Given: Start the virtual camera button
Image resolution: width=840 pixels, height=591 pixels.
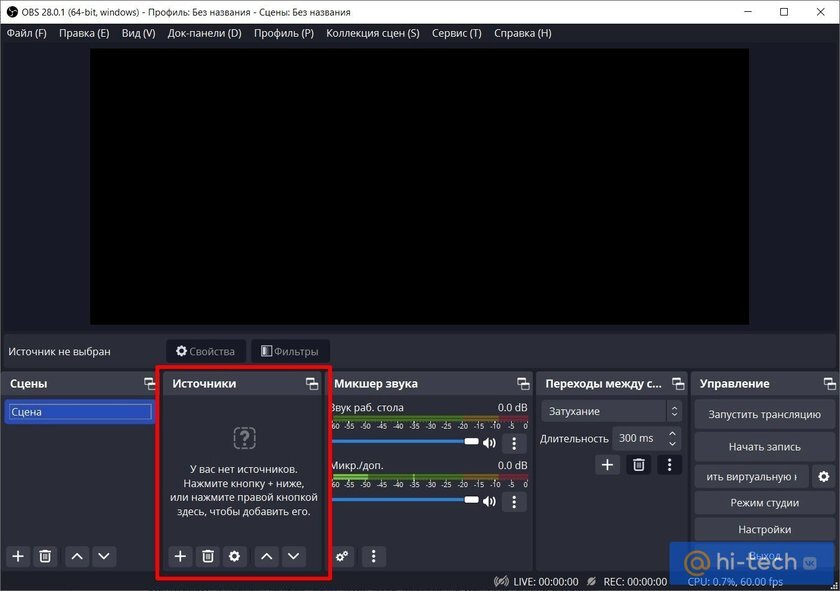Looking at the screenshot, I should pos(752,476).
